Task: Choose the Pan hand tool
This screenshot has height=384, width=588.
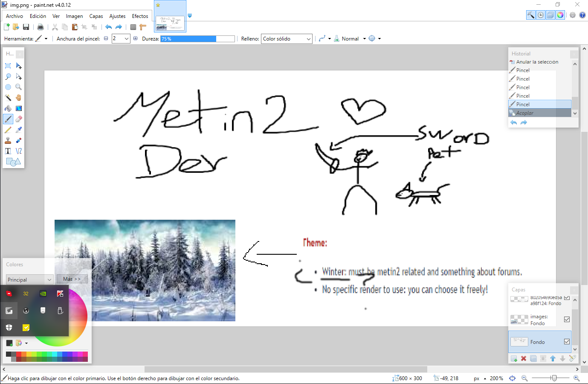Action: (x=19, y=98)
